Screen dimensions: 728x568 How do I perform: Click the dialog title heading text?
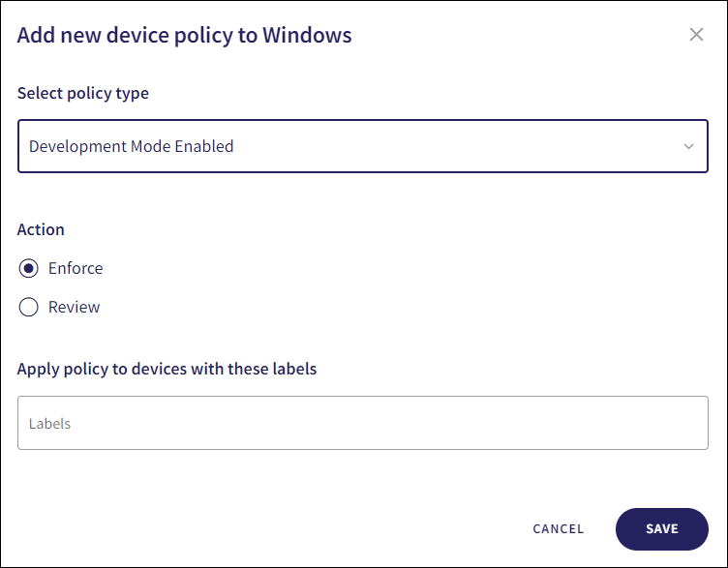coord(184,36)
